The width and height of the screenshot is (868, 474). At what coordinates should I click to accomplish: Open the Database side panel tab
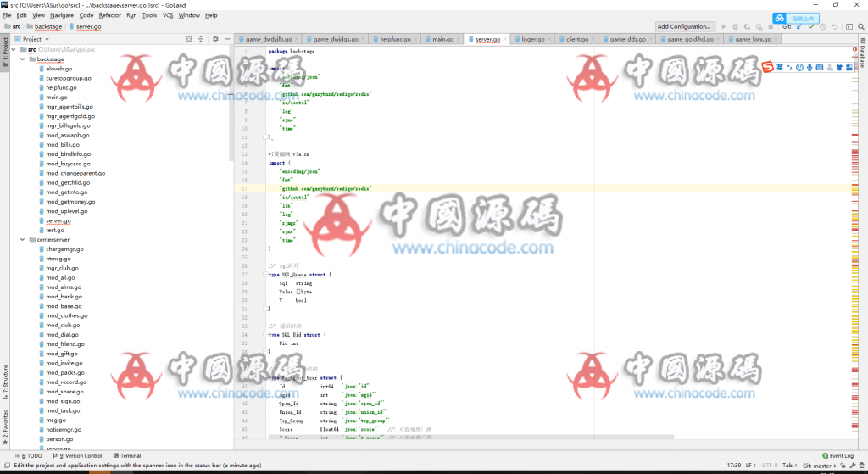[862, 53]
